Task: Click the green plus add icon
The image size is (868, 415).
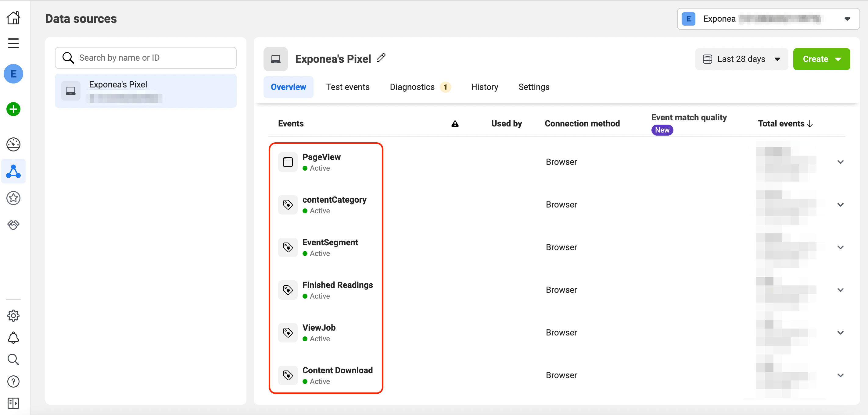Action: (x=13, y=109)
